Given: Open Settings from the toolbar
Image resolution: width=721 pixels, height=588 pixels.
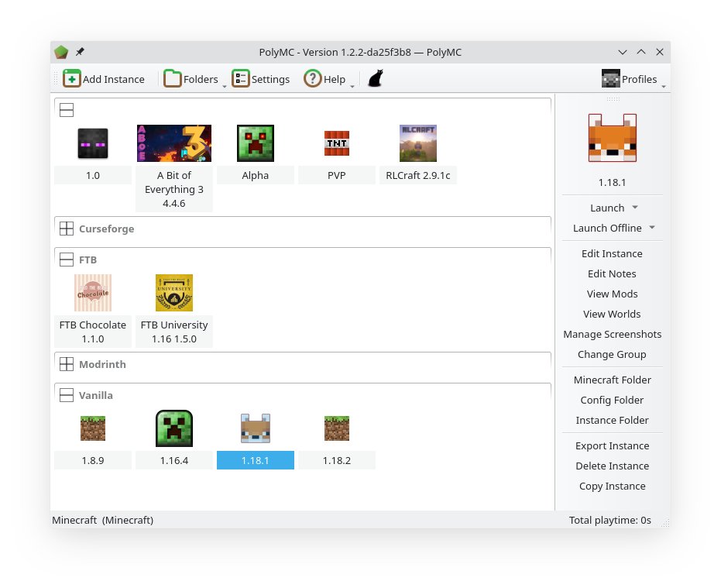Looking at the screenshot, I should (261, 79).
